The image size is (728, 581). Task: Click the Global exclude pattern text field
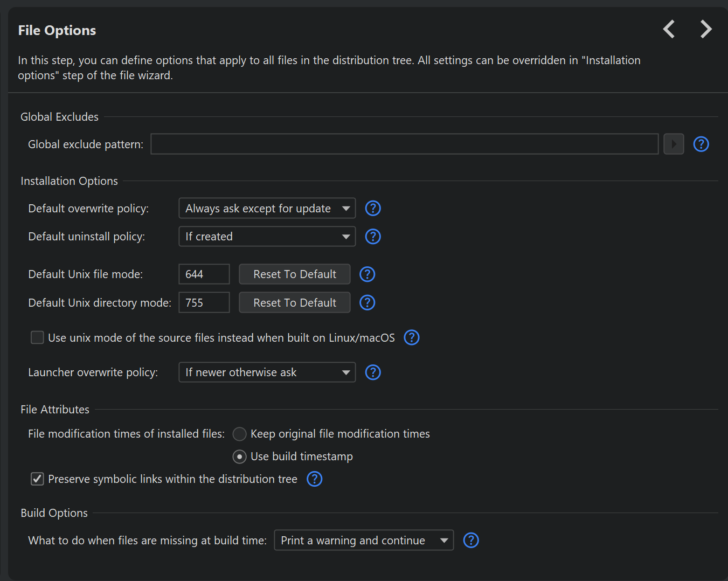[x=404, y=144]
